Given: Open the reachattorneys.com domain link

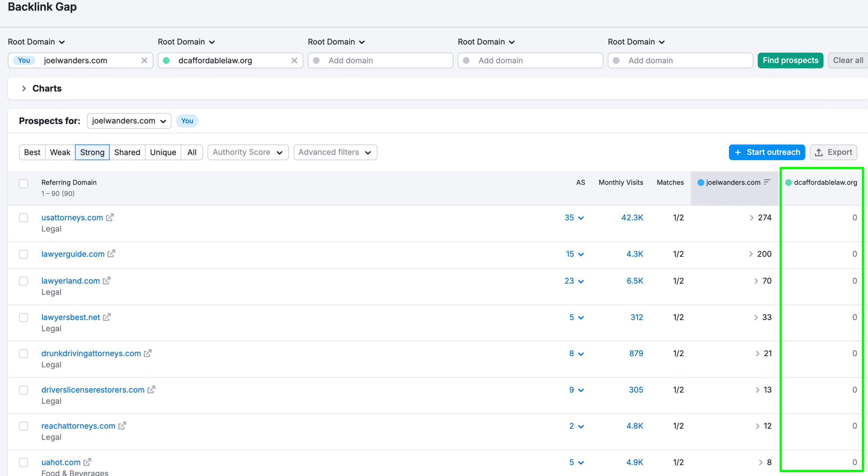Looking at the screenshot, I should coord(78,426).
